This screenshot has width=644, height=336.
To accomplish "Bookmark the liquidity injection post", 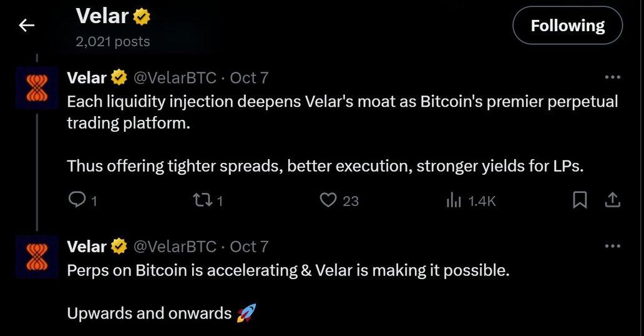I will (580, 200).
